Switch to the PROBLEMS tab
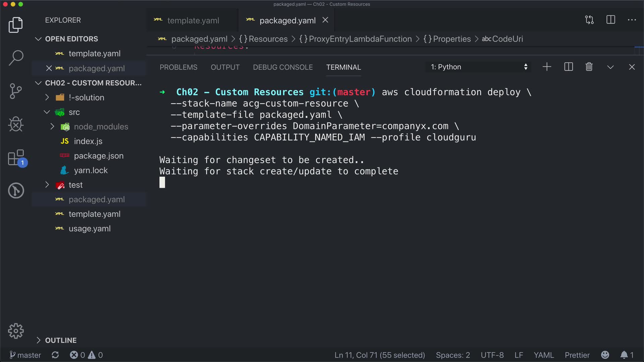644x362 pixels. (178, 67)
